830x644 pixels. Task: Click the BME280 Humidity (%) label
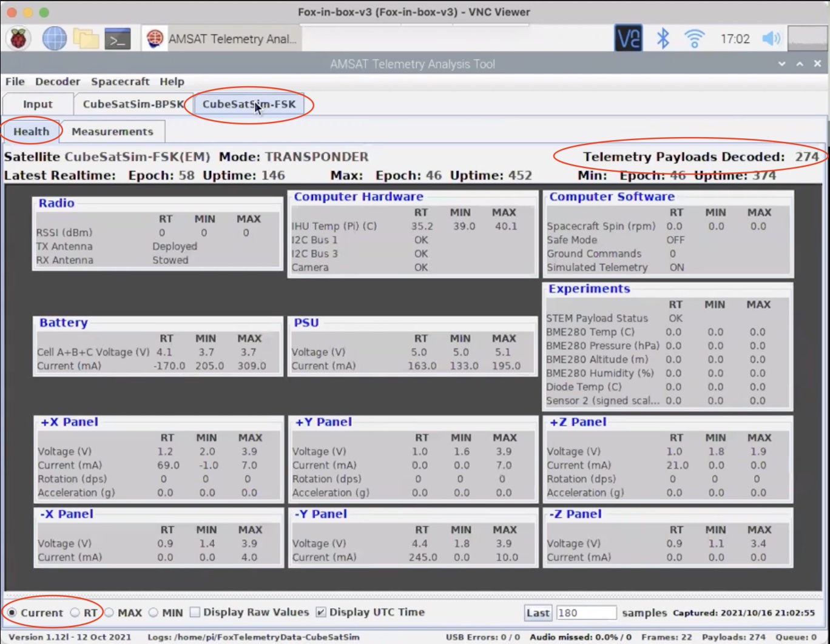(600, 374)
